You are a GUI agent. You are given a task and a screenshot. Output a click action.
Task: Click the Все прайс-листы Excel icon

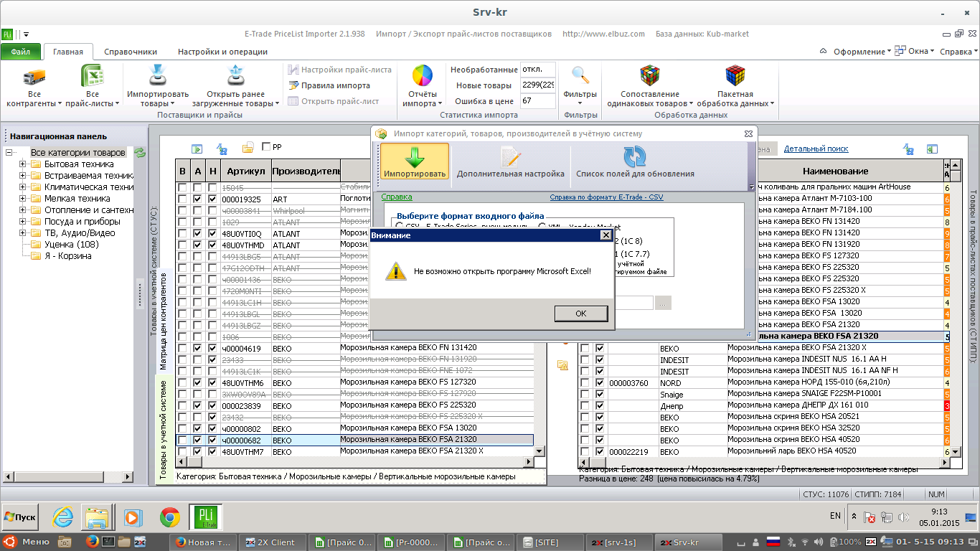point(93,76)
